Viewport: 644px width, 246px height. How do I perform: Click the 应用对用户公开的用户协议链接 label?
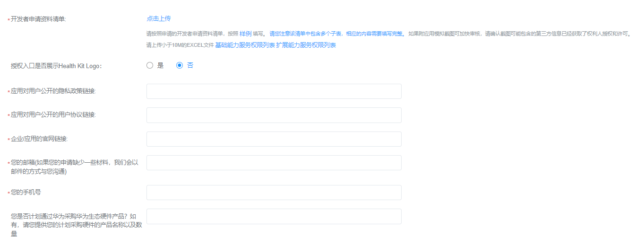click(53, 115)
